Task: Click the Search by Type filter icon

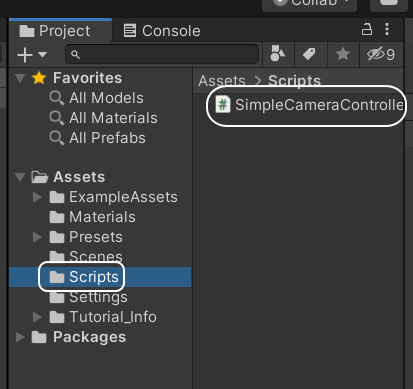Action: (278, 54)
